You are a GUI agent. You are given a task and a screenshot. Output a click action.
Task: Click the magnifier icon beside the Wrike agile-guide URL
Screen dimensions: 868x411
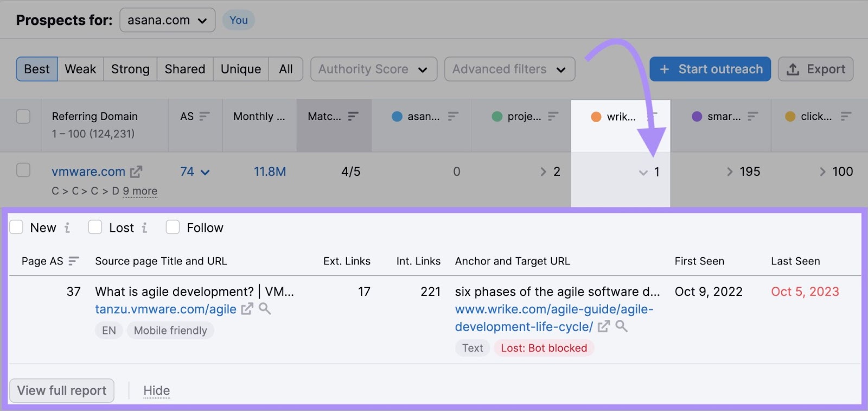622,327
